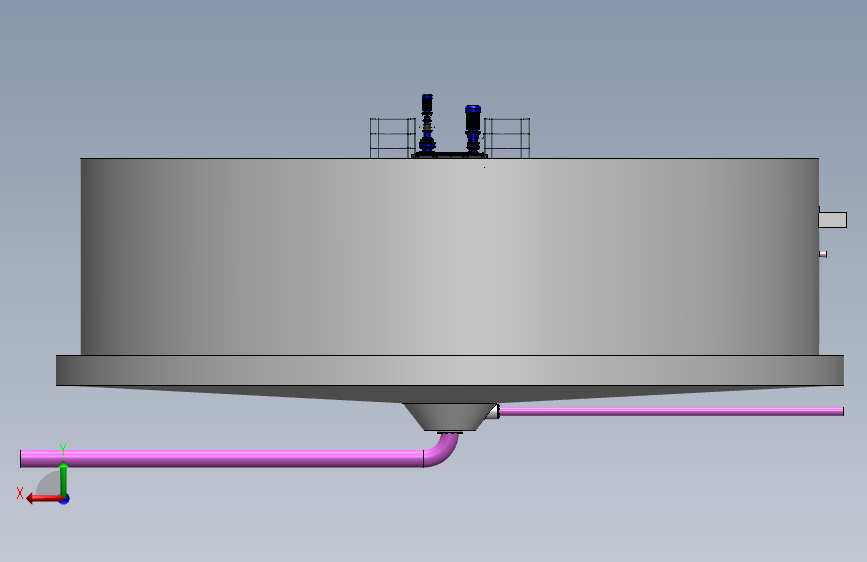The image size is (867, 562).
Task: Select the wide base flange ring under the tank
Action: pyautogui.click(x=450, y=371)
